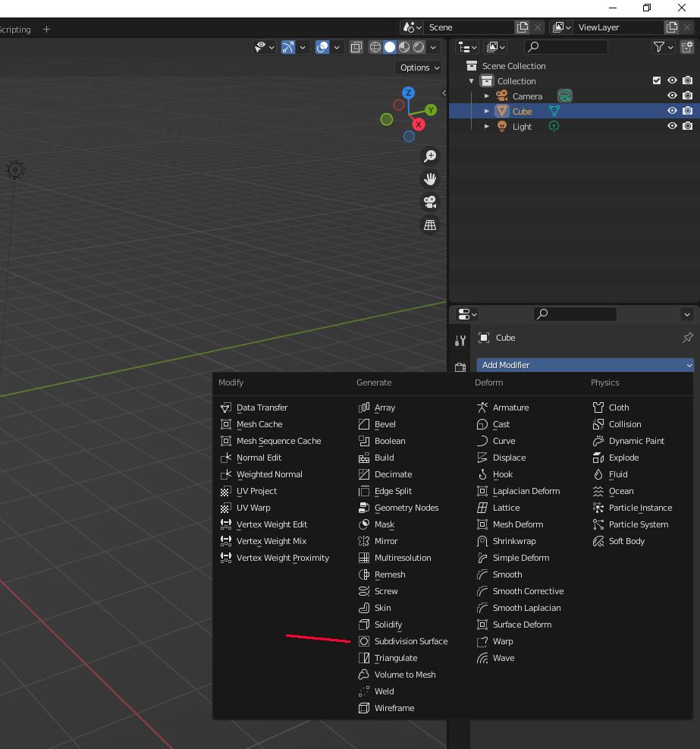The width and height of the screenshot is (700, 749).
Task: Select solid viewport shading sphere
Action: click(390, 47)
